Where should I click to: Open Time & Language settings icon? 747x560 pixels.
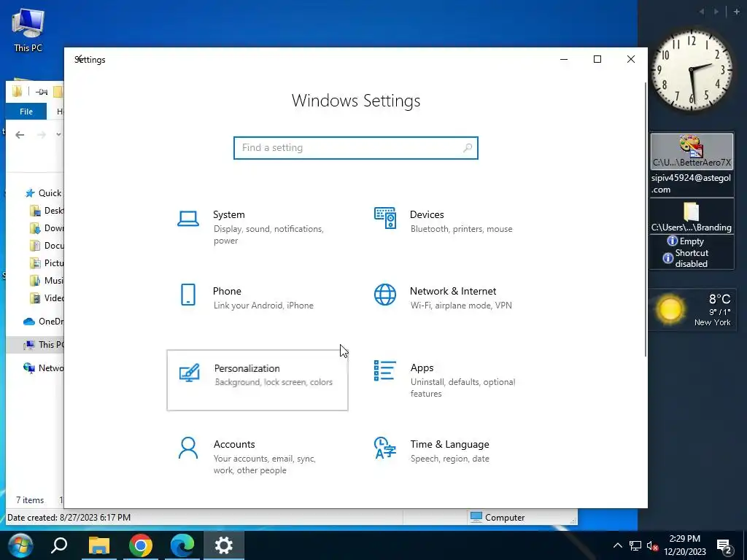point(385,448)
